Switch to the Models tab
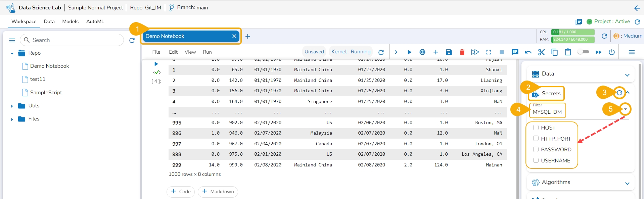 [x=70, y=21]
